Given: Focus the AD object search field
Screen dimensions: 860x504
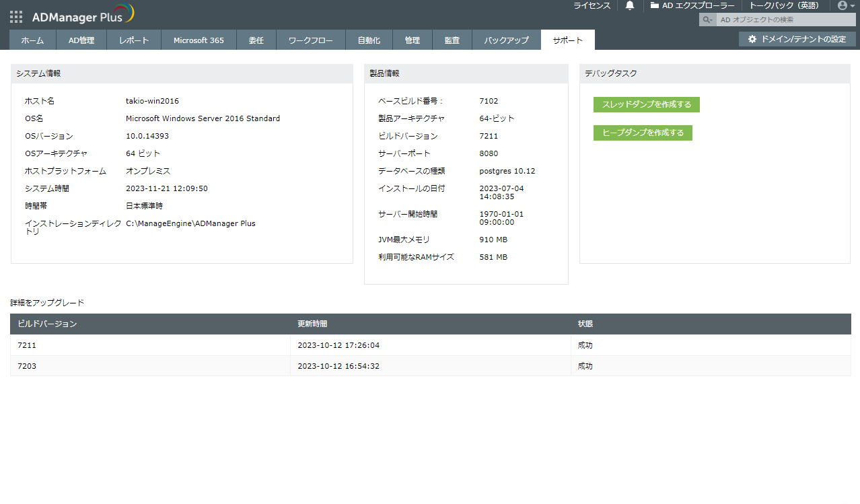Looking at the screenshot, I should (786, 20).
